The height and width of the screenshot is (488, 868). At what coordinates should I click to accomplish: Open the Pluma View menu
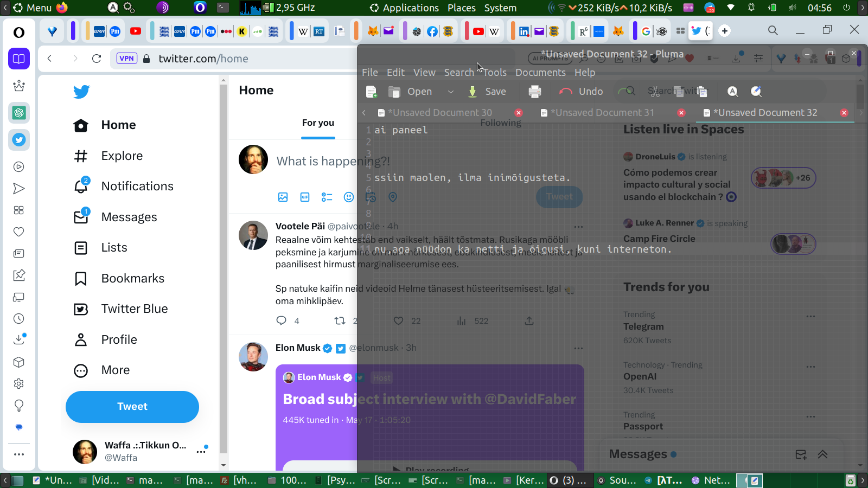tap(424, 73)
